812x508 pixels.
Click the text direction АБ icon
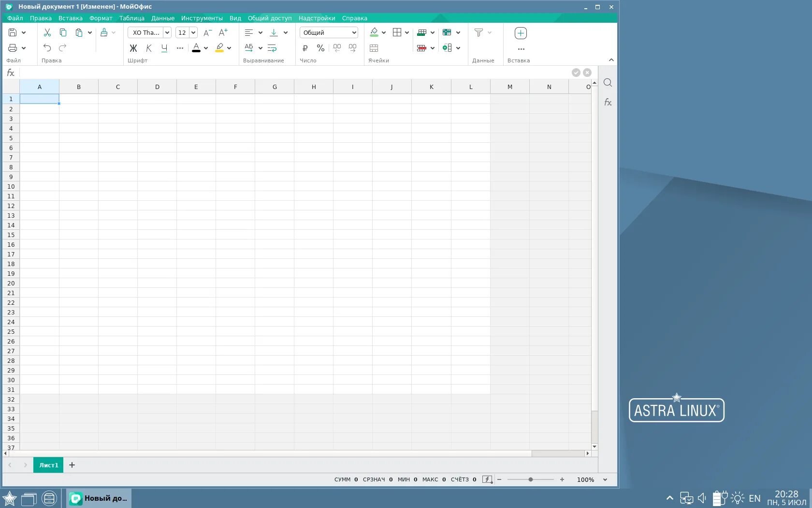[249, 48]
